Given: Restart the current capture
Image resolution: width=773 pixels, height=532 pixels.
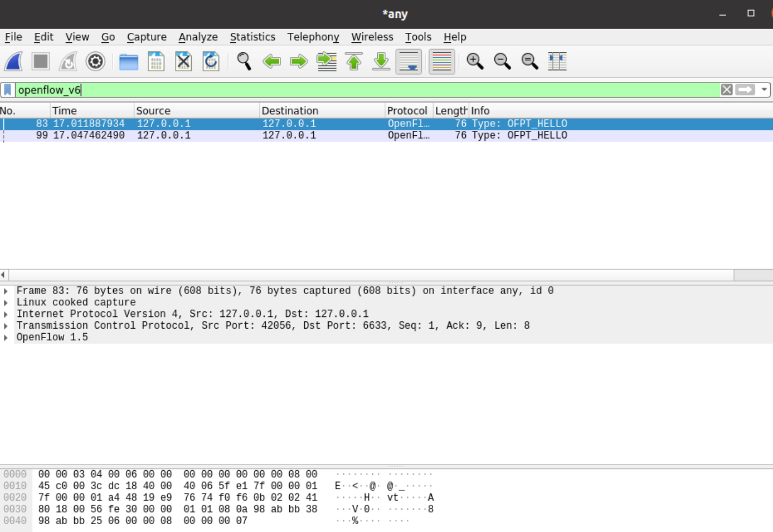Looking at the screenshot, I should (68, 61).
